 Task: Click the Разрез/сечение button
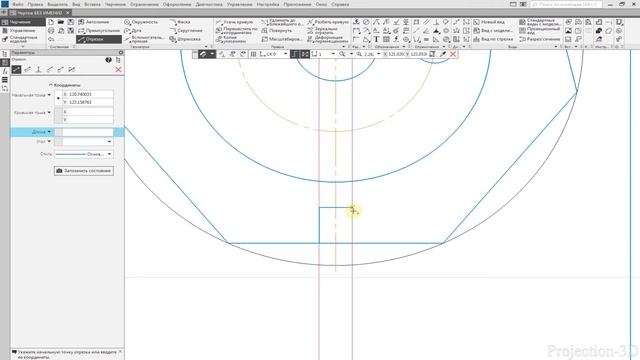pos(540,39)
